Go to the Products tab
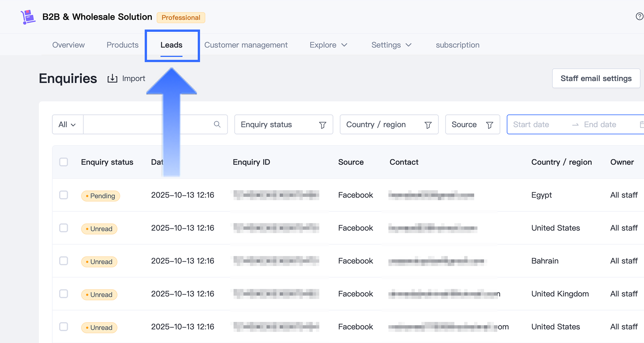This screenshot has width=644, height=343. 122,45
